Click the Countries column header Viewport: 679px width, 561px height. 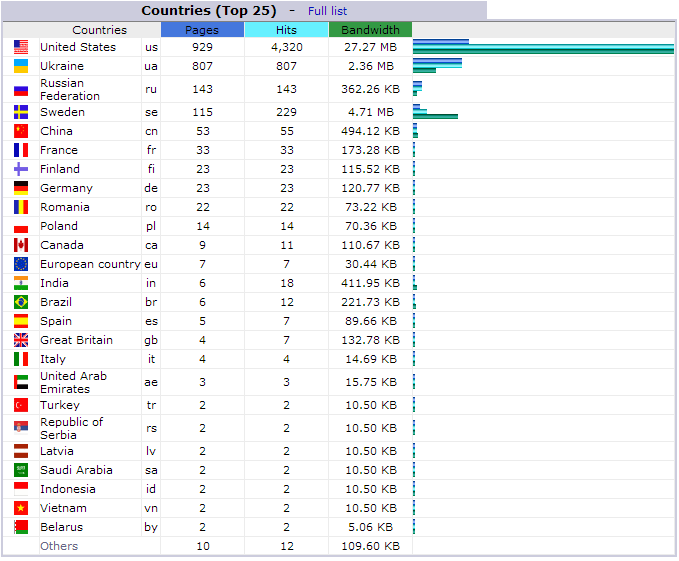[x=100, y=30]
